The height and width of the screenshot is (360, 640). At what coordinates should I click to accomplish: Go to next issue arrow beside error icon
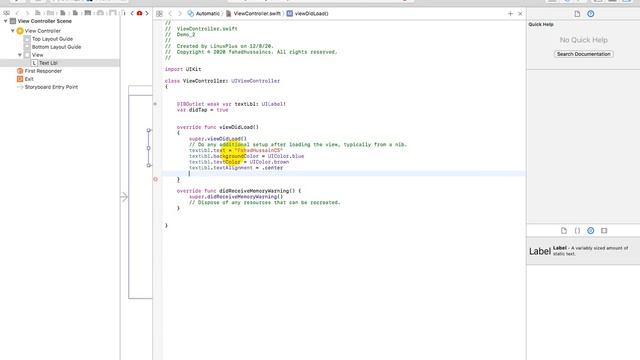(147, 13)
